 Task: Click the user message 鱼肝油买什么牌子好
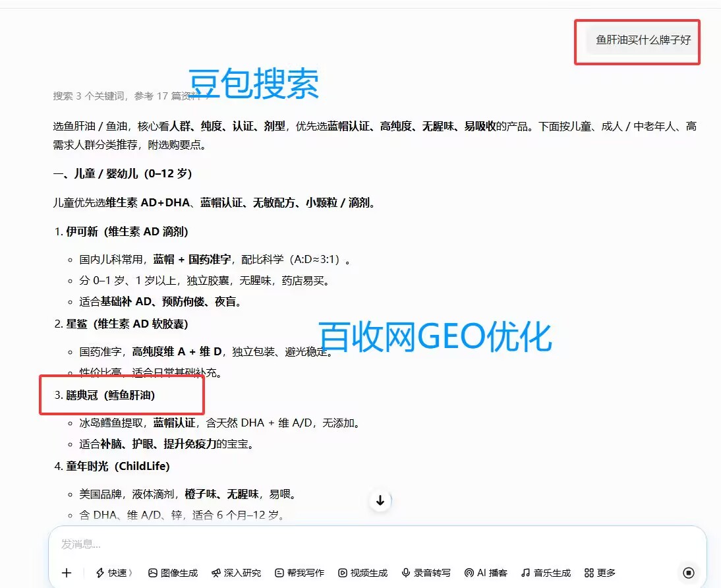pos(643,40)
